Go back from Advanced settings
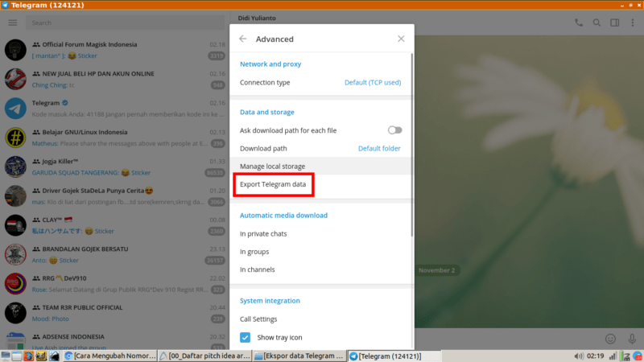This screenshot has height=362, width=644. pos(243,39)
